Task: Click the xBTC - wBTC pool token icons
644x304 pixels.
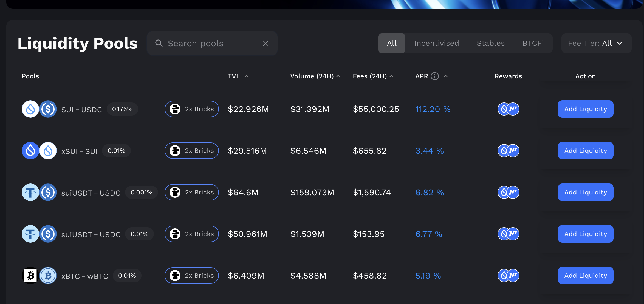Action: coord(39,276)
